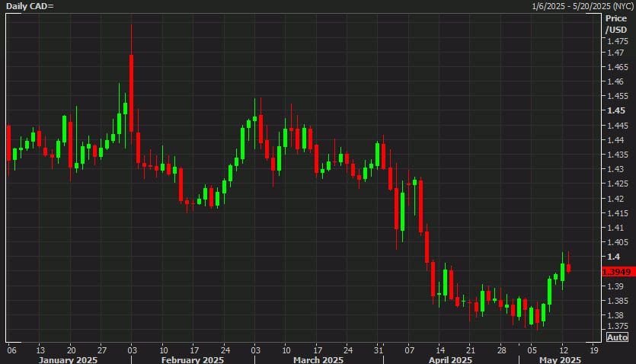Screen dimensions: 636x364
Task: Select the February 2025 month label
Action: pos(191,359)
